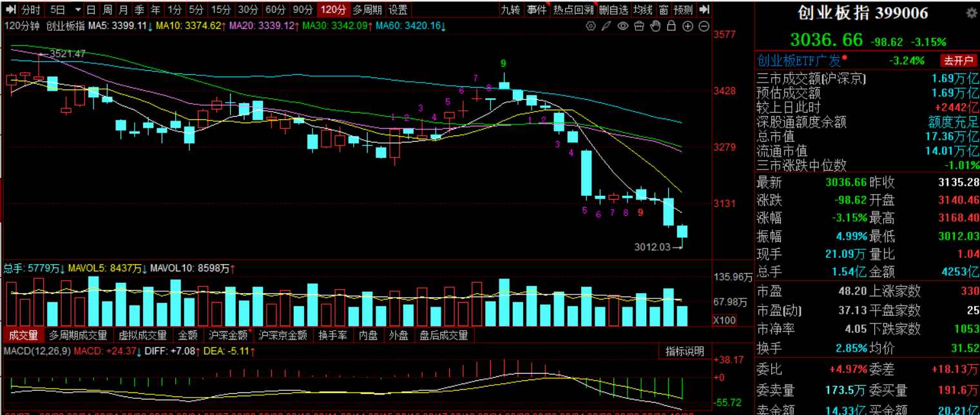Open gear settings beside 创业板指 399006
The image size is (980, 415).
pos(971,14)
